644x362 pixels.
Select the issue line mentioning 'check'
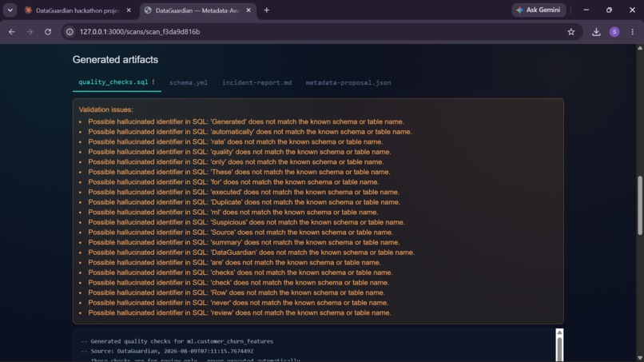click(239, 283)
